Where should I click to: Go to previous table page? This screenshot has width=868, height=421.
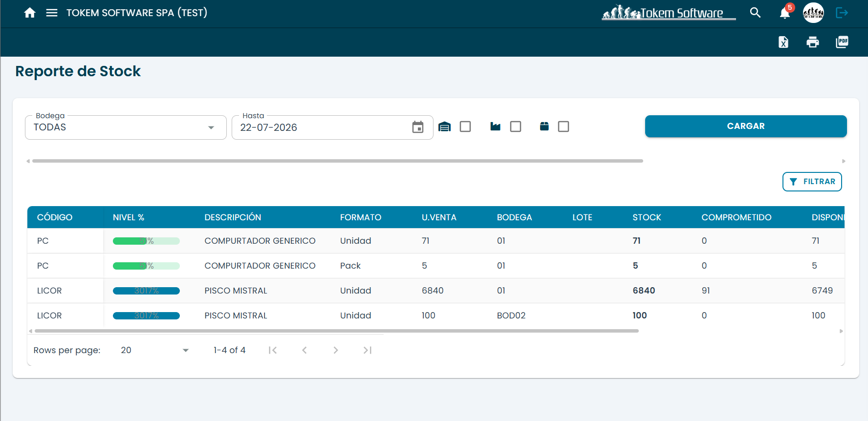point(304,350)
